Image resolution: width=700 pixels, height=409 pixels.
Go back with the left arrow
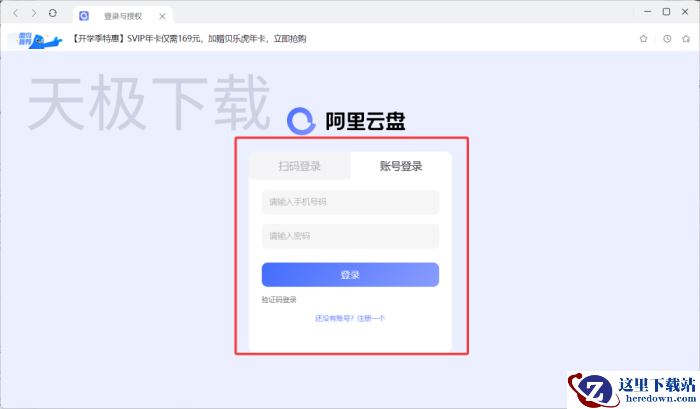pyautogui.click(x=16, y=13)
